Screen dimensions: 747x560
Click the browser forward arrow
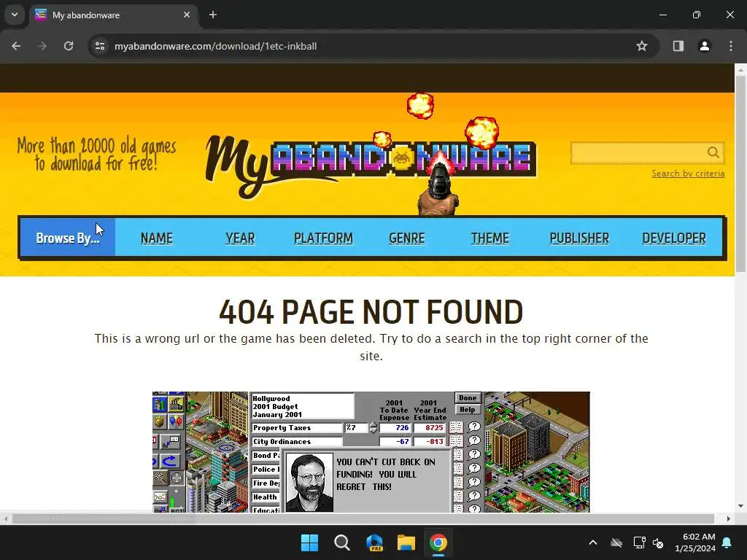tap(42, 46)
